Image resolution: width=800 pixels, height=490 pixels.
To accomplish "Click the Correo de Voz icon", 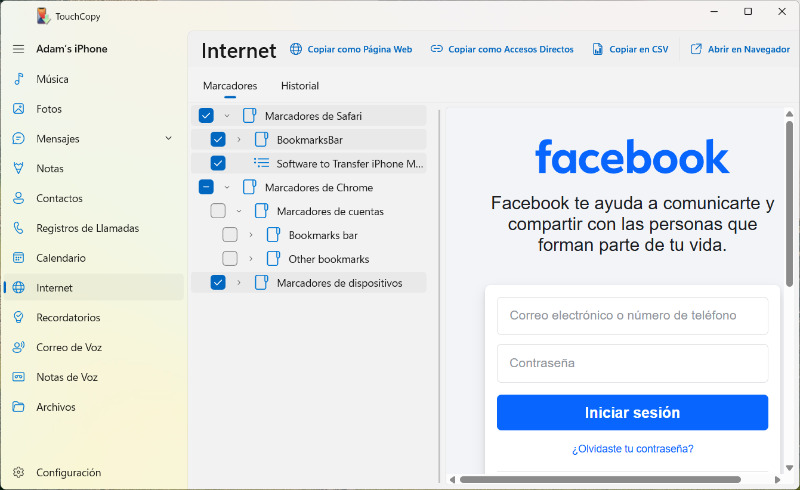I will (x=18, y=347).
